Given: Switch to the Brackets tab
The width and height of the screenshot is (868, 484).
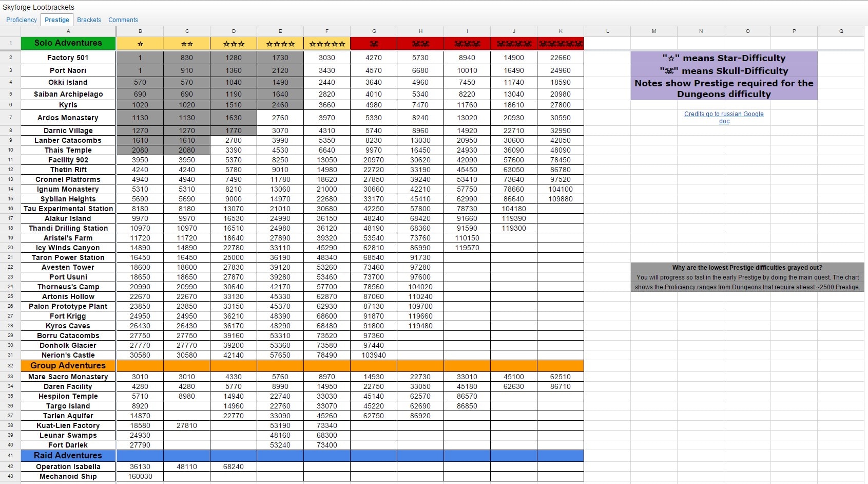Looking at the screenshot, I should 89,20.
